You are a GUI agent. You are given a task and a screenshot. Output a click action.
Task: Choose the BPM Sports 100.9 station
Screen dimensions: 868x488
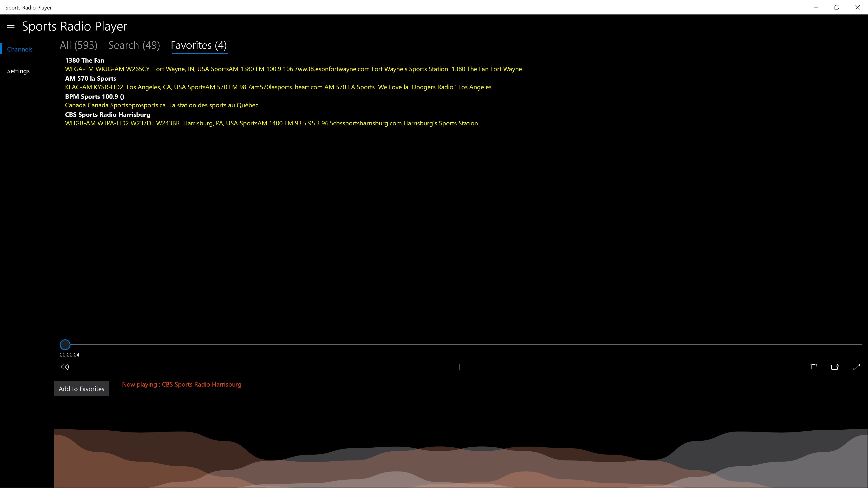(x=95, y=97)
